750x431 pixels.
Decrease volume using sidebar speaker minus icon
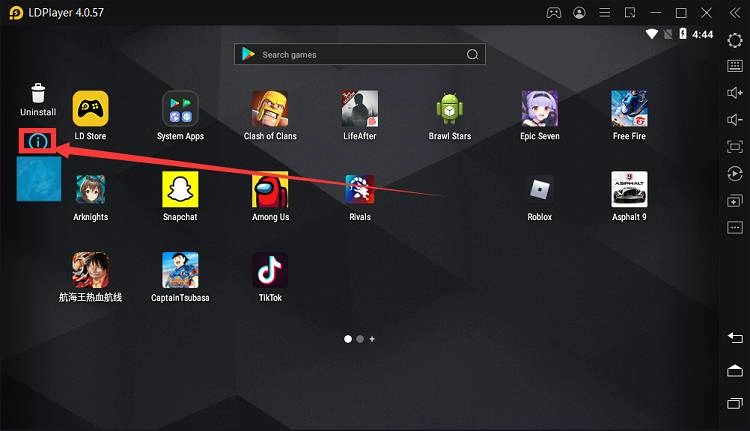[x=735, y=119]
